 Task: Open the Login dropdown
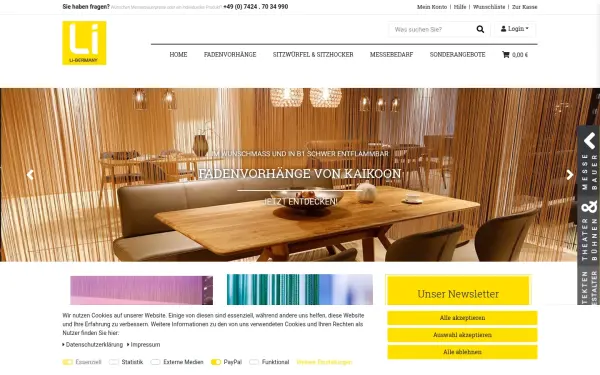515,29
